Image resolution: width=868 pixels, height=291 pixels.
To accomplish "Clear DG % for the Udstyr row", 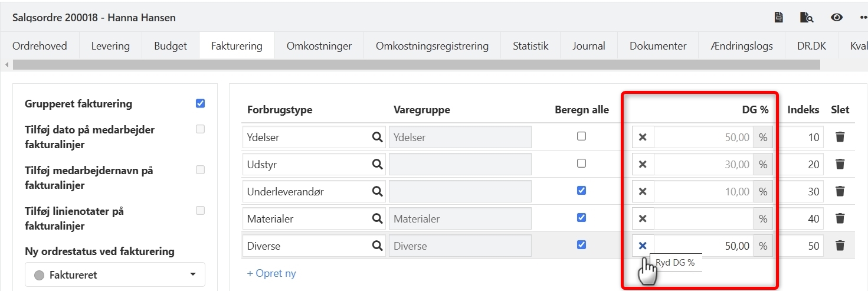I will [x=643, y=164].
